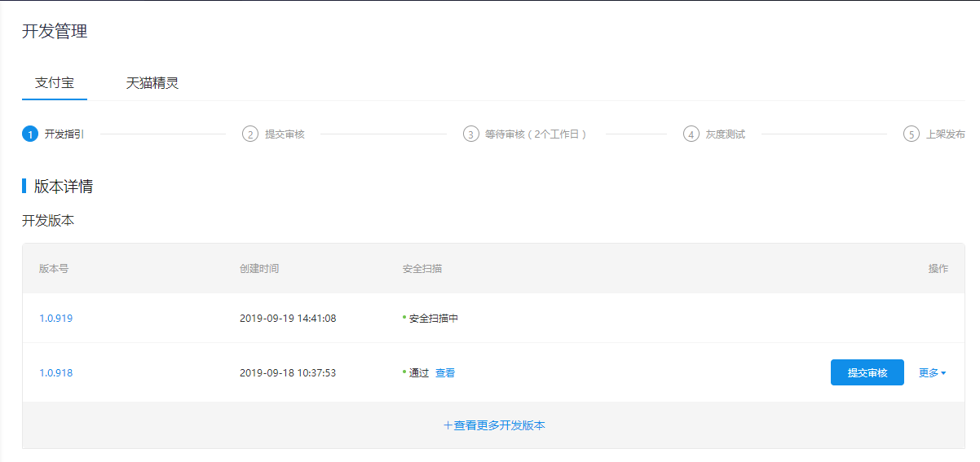Click the step 3 circle icon for 等待审核
Screen dimensions: 980x462
tap(470, 134)
